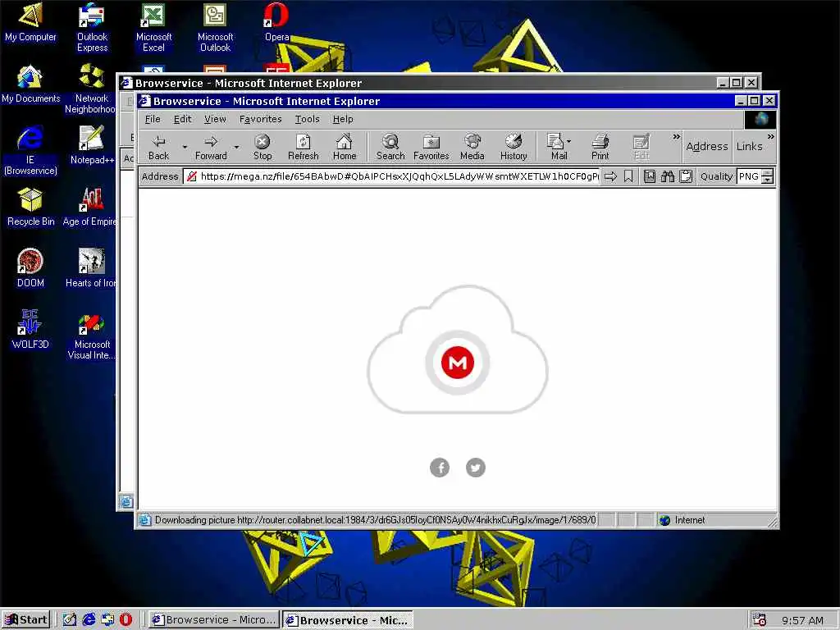Click the Quality PNG field
The width and height of the screenshot is (840, 630).
pyautogui.click(x=749, y=176)
